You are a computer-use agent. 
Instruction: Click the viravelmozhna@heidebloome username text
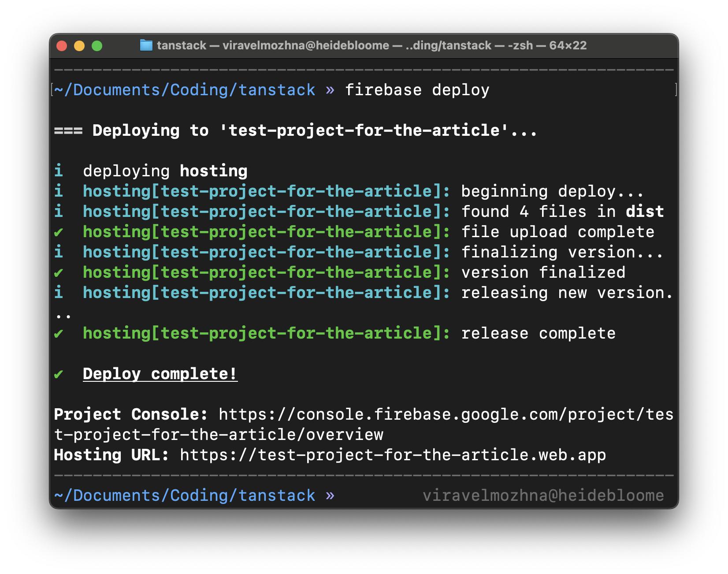point(543,495)
